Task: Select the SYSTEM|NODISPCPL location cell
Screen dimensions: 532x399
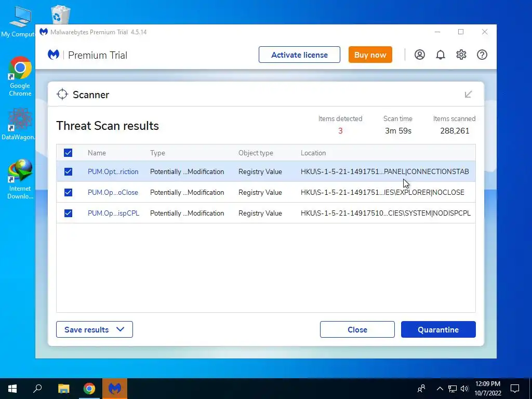Action: coord(386,213)
